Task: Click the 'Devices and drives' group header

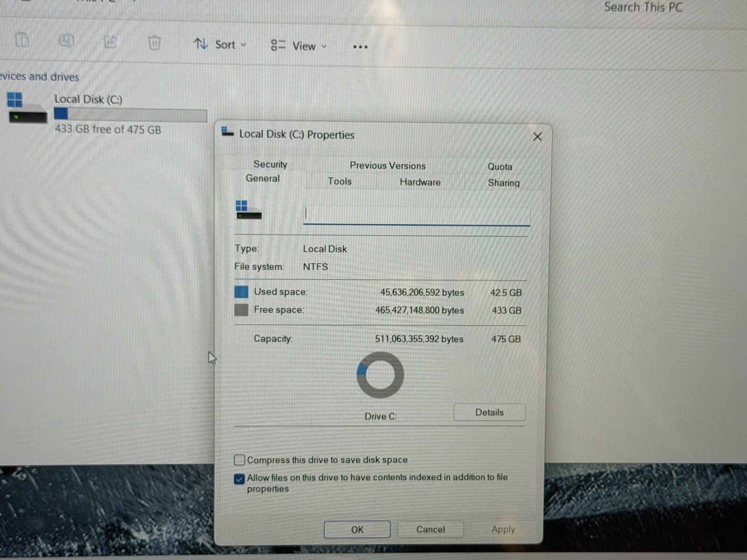Action: coord(40,77)
